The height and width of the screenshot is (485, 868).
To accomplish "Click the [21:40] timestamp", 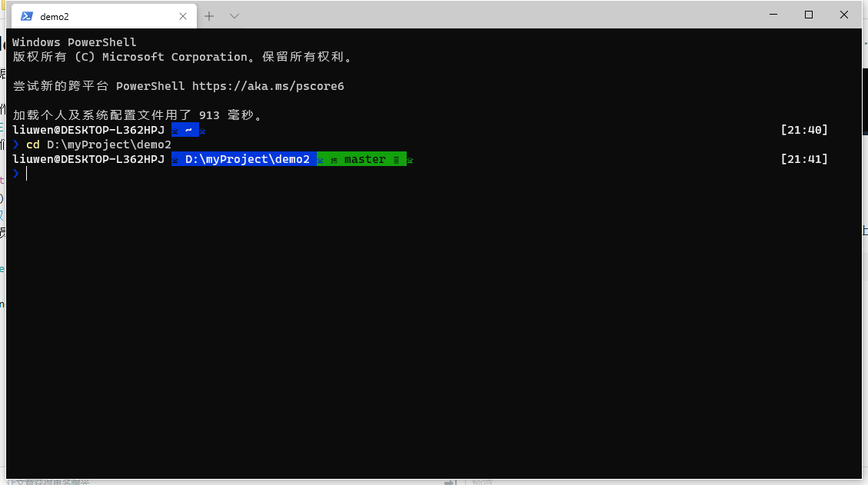I will point(803,130).
